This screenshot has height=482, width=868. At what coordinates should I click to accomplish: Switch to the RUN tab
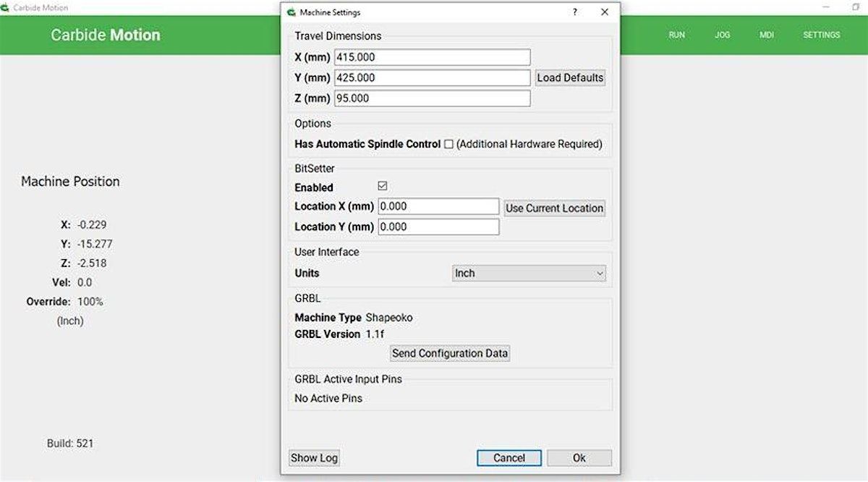[676, 35]
